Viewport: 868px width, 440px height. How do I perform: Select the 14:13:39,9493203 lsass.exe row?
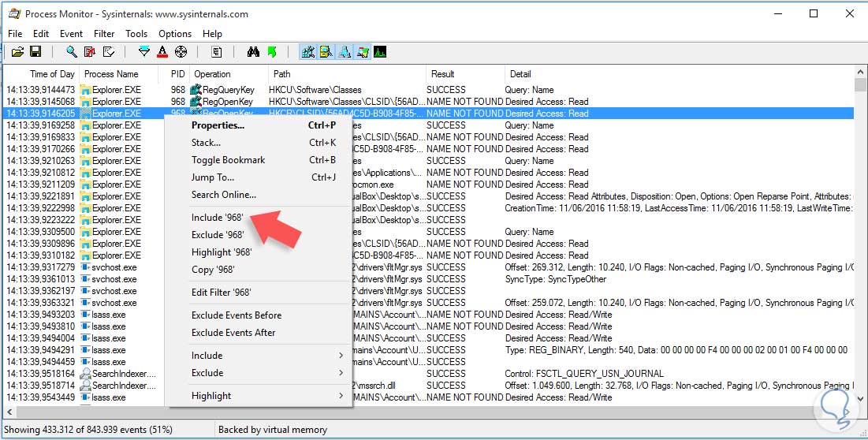(428, 315)
